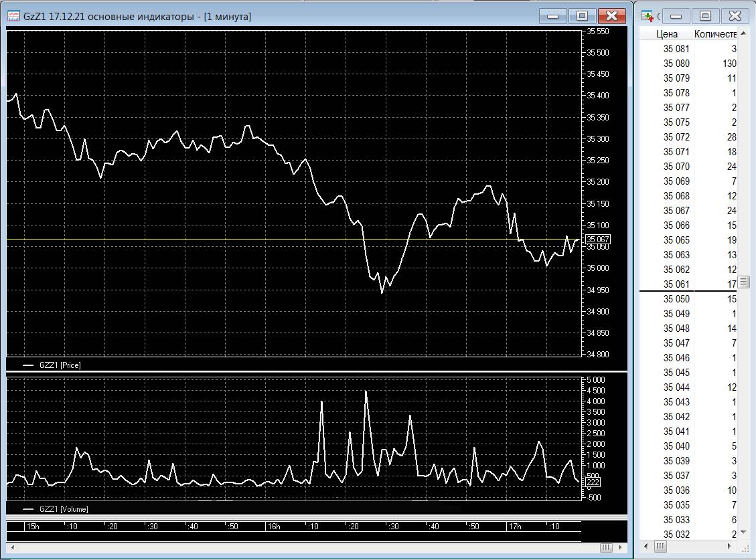Select the GZZ1 [Volume] legend label

[64, 509]
